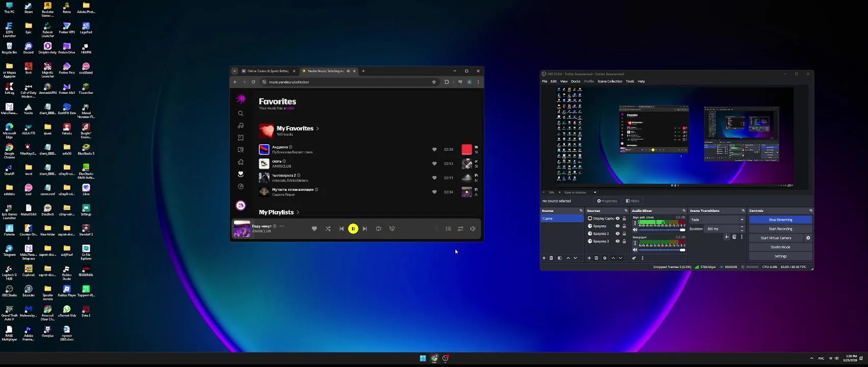
Task: Click Stop Streaming in OBS
Action: pyautogui.click(x=780, y=220)
